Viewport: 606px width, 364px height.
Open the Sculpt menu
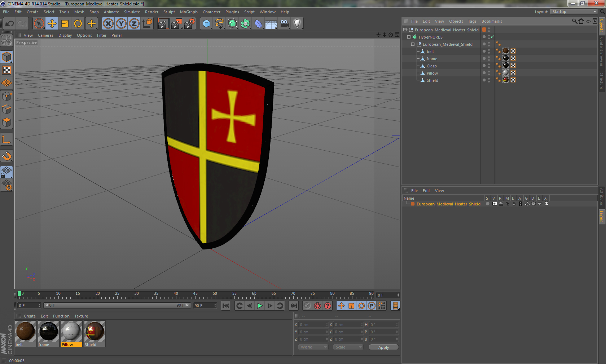[x=169, y=12]
